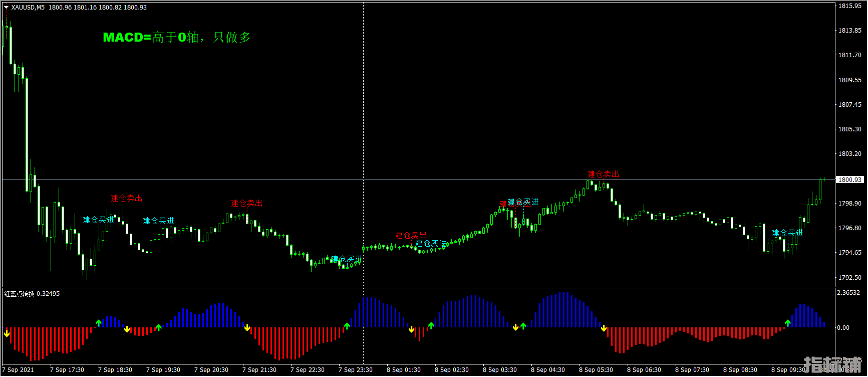Image resolution: width=868 pixels, height=377 pixels.
Task: Select the red 建仓卖出 label at the 1800 peak
Action: [x=603, y=174]
